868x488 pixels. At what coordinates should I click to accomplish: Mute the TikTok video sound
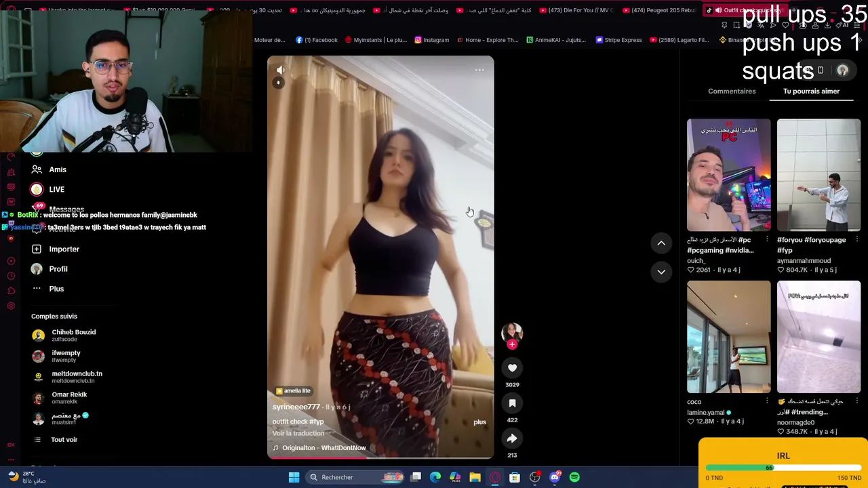281,70
